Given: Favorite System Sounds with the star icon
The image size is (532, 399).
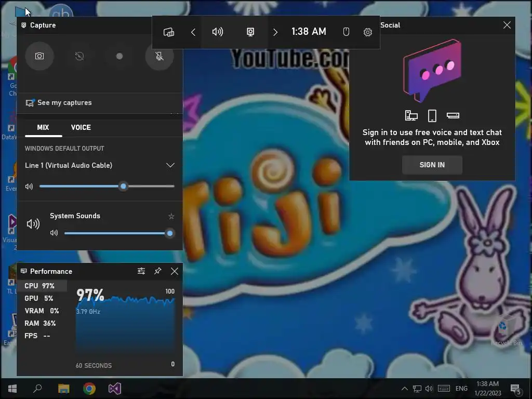Looking at the screenshot, I should (171, 216).
